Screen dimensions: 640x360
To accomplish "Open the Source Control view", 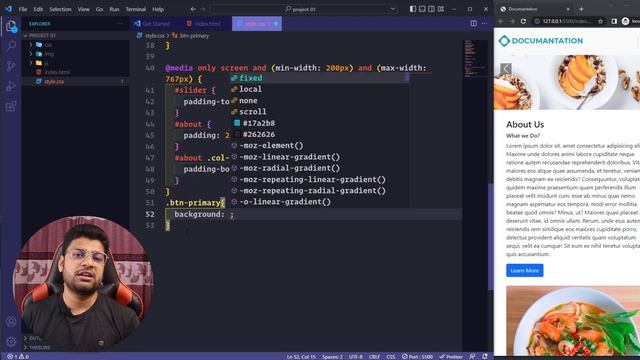I will (11, 66).
